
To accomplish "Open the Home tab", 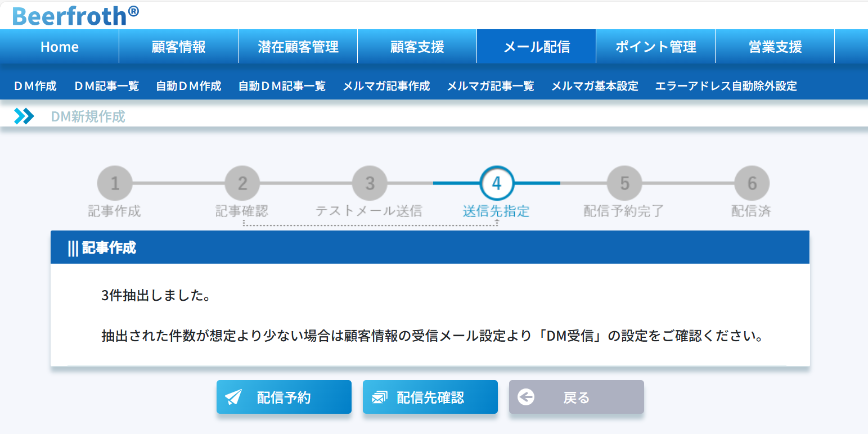I will click(60, 47).
